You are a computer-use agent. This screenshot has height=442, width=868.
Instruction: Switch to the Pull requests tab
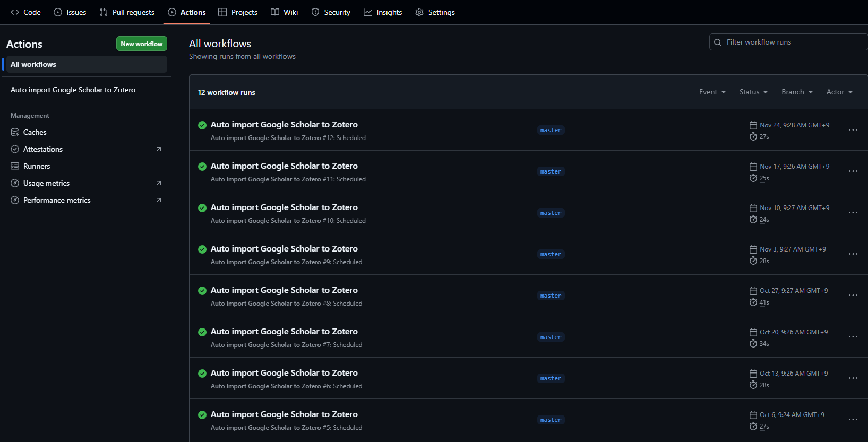tap(127, 12)
